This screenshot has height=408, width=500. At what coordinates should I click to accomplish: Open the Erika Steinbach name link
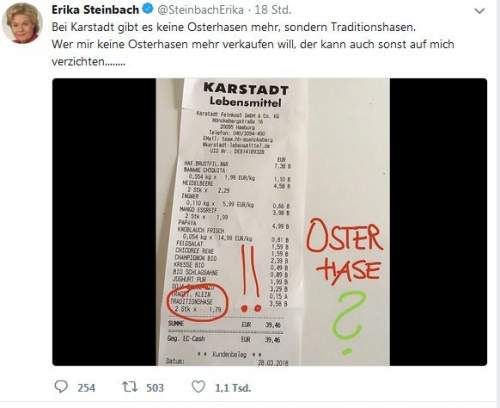click(x=95, y=10)
